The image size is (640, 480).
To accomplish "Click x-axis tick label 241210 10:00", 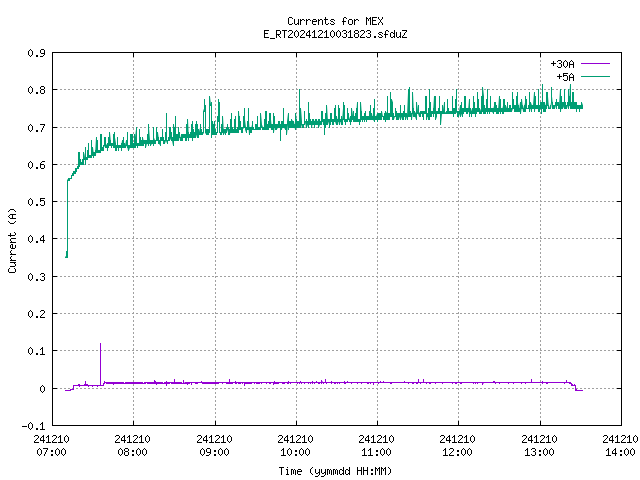I will (x=295, y=446).
